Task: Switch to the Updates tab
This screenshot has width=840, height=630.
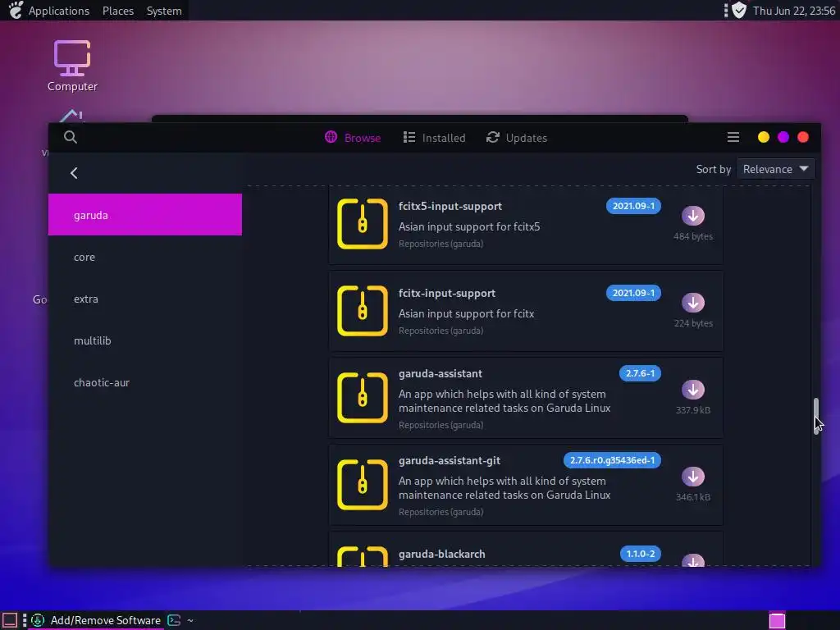Action: (517, 138)
